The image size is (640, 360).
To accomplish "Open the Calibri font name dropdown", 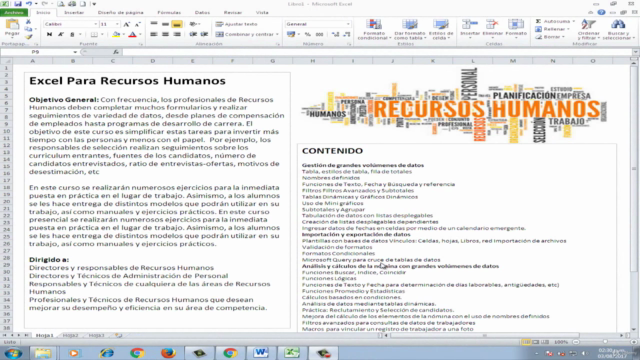I will coord(96,24).
